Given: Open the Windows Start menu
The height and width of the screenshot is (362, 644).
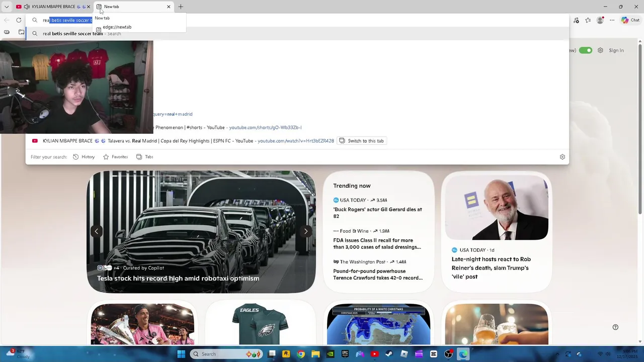Looking at the screenshot, I should [x=181, y=354].
